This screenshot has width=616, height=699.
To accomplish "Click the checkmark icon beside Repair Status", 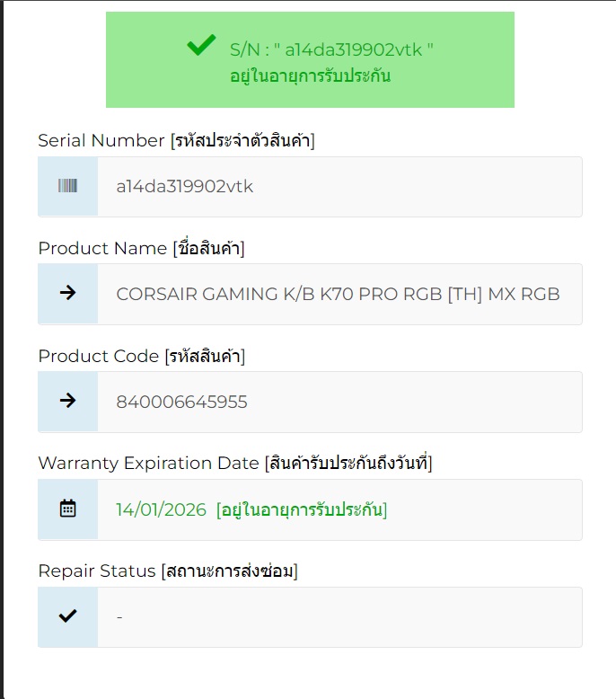I will [67, 616].
